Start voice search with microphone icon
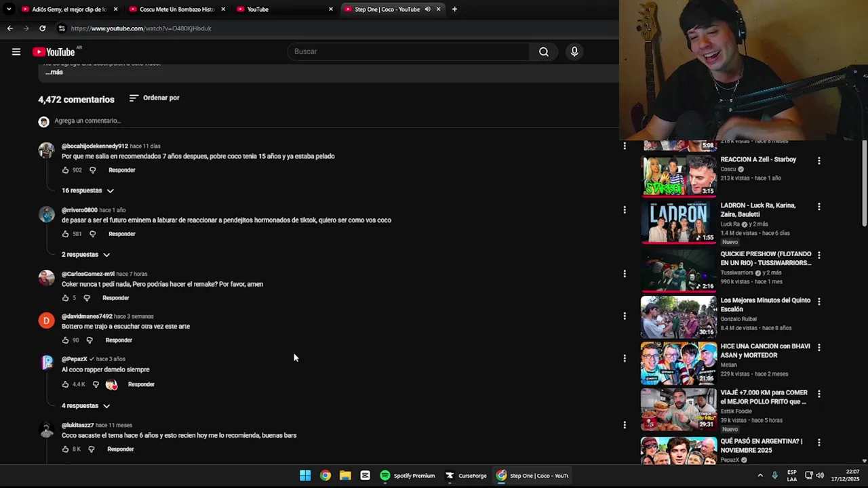Image resolution: width=868 pixels, height=488 pixels. (x=574, y=52)
